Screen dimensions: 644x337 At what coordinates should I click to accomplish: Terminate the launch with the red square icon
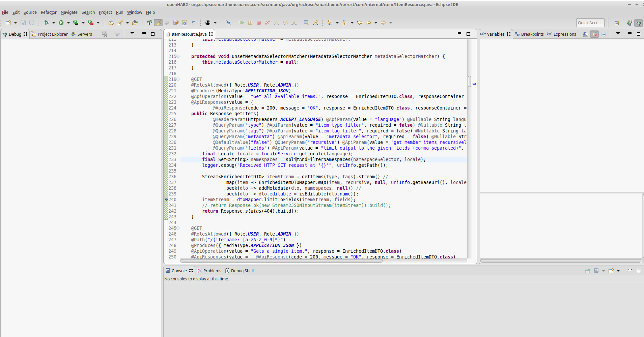pyautogui.click(x=259, y=23)
